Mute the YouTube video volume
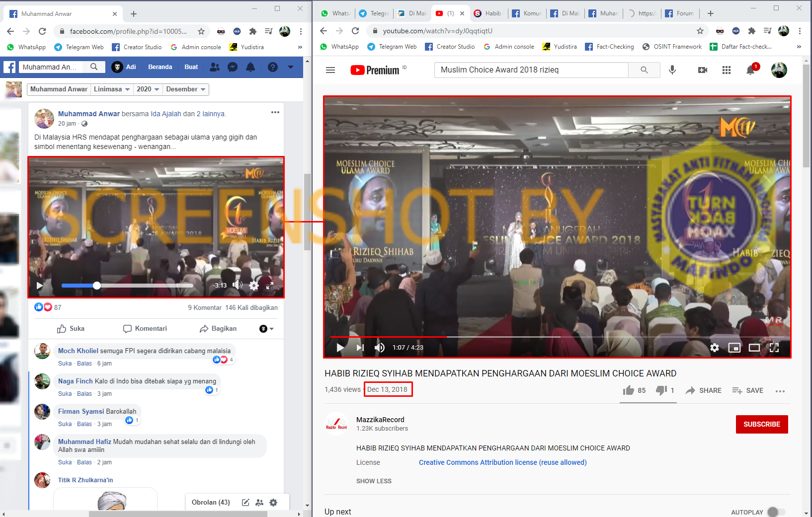 tap(380, 348)
